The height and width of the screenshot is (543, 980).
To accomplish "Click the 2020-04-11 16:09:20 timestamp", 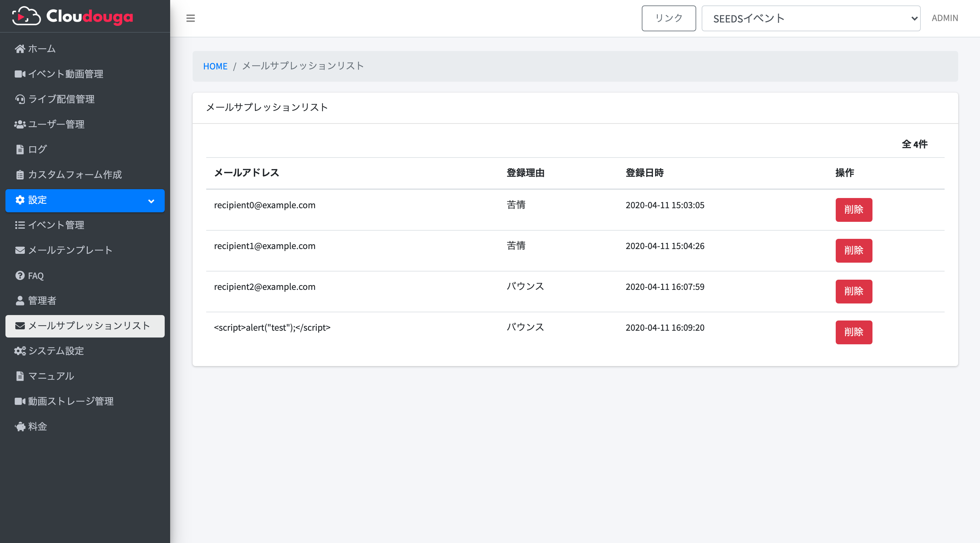I will tap(665, 327).
